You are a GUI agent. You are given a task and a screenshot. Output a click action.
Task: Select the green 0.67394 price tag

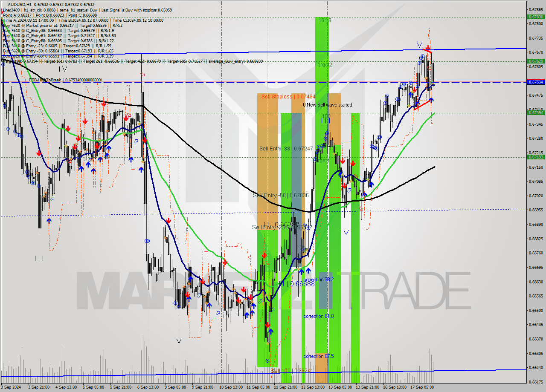click(536, 113)
